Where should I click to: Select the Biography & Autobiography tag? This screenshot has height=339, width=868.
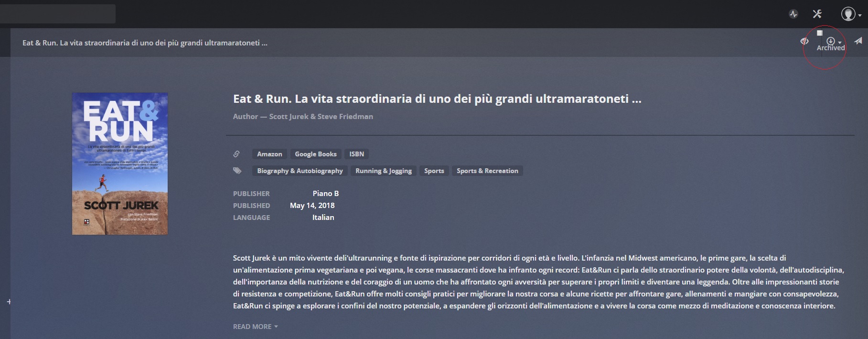pos(300,171)
